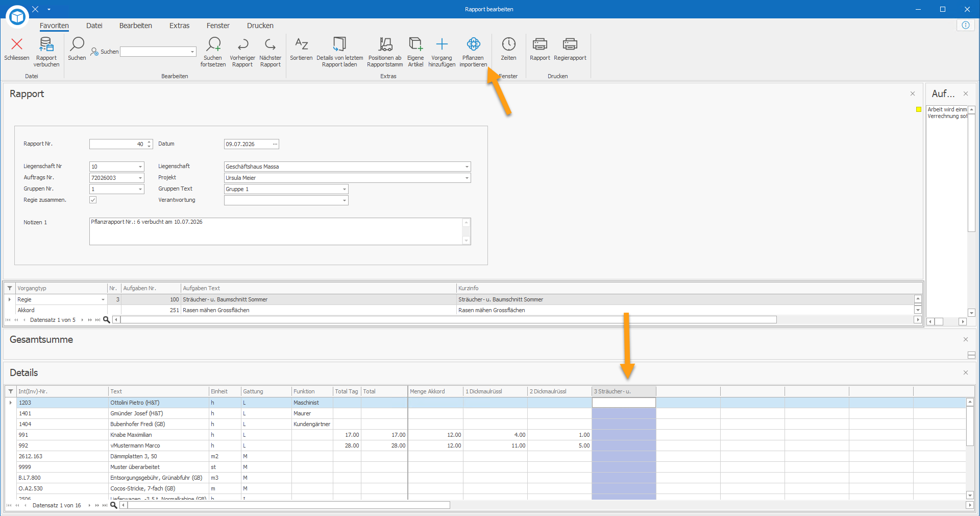Expand the Projekt dropdown
Screen dimensions: 980x516
tap(467, 178)
